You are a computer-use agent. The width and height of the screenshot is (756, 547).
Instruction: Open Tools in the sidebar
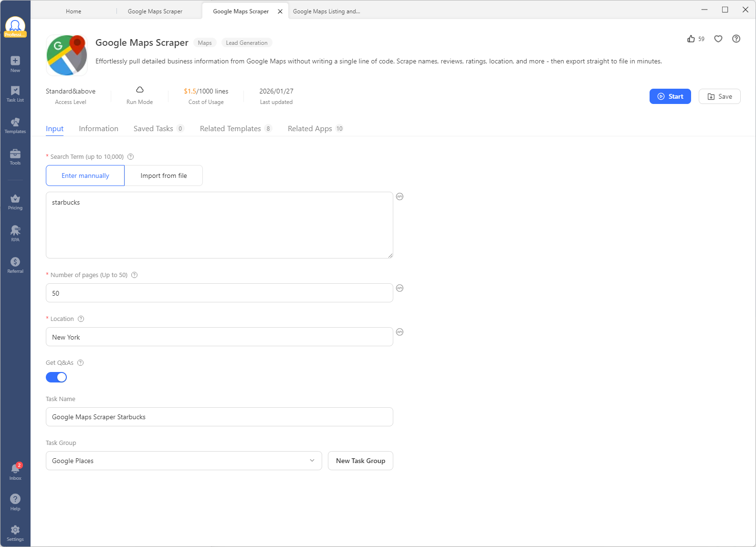15,157
